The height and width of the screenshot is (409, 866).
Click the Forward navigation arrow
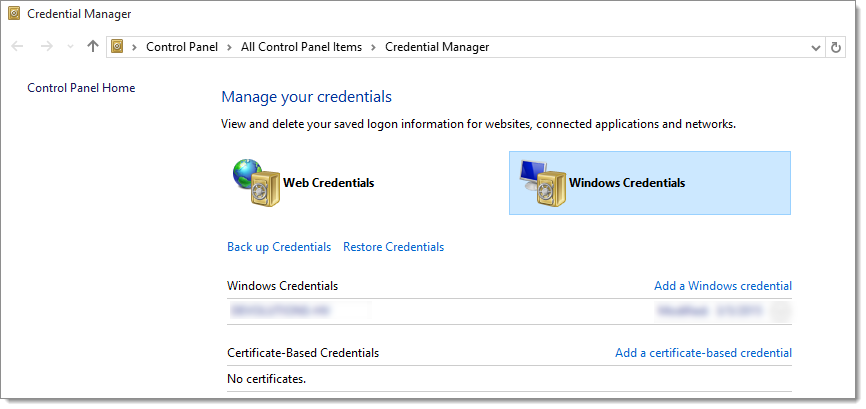pos(46,47)
